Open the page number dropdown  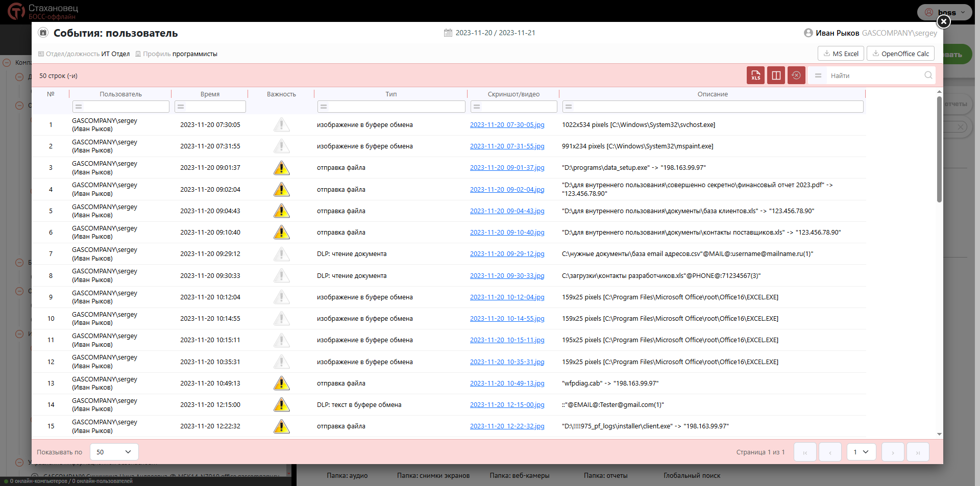[x=861, y=452]
